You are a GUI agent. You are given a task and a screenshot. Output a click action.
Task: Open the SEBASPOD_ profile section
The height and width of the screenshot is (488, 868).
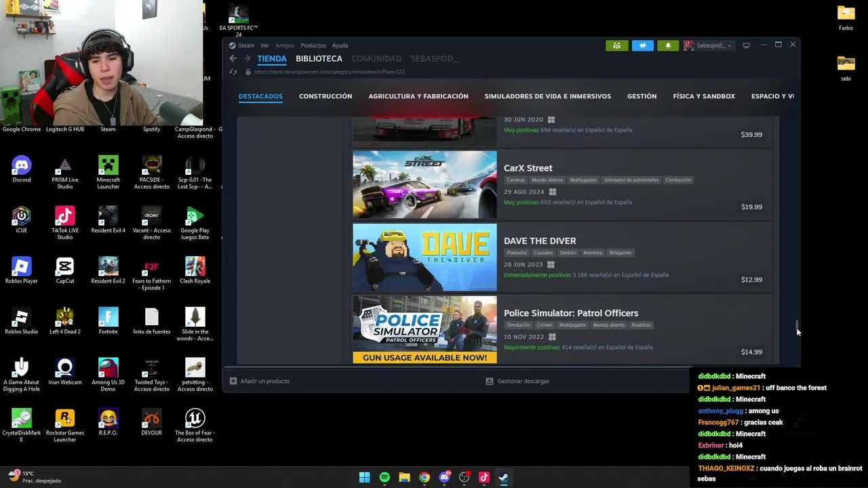point(434,59)
